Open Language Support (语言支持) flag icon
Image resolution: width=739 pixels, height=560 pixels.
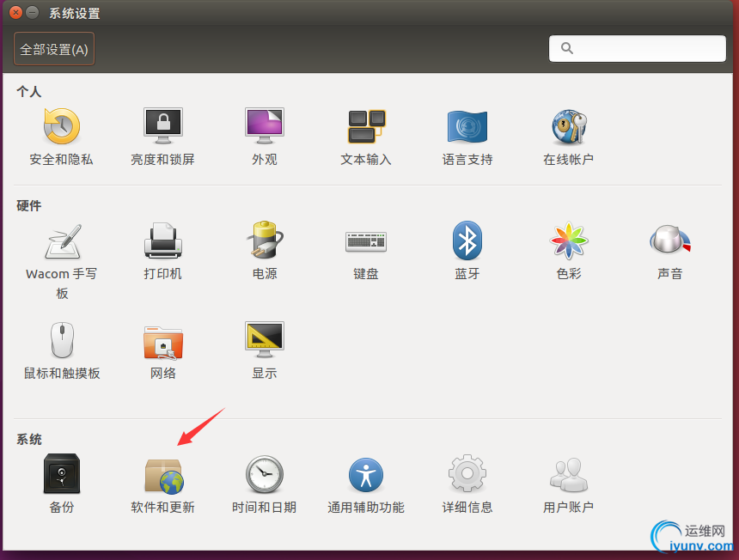click(x=467, y=126)
